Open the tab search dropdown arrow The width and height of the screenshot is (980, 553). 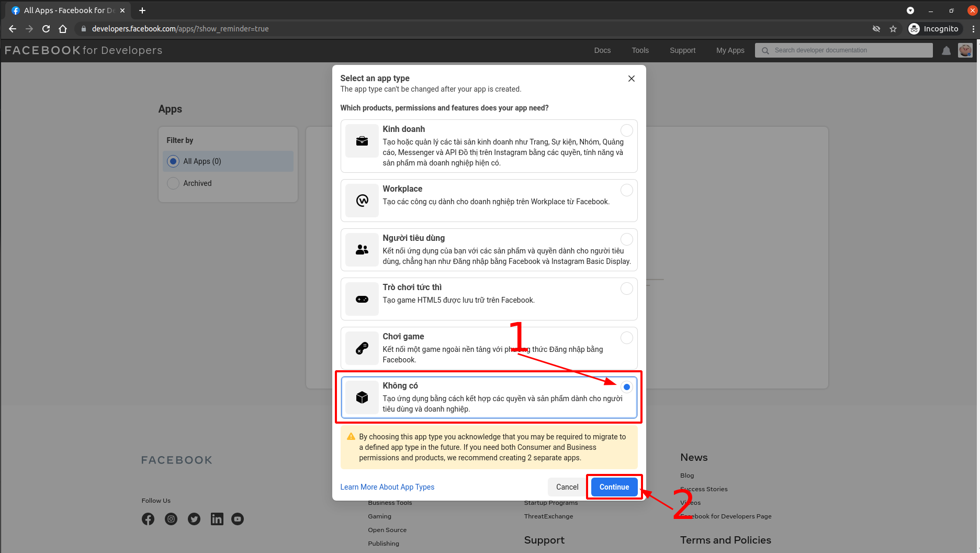[910, 10]
